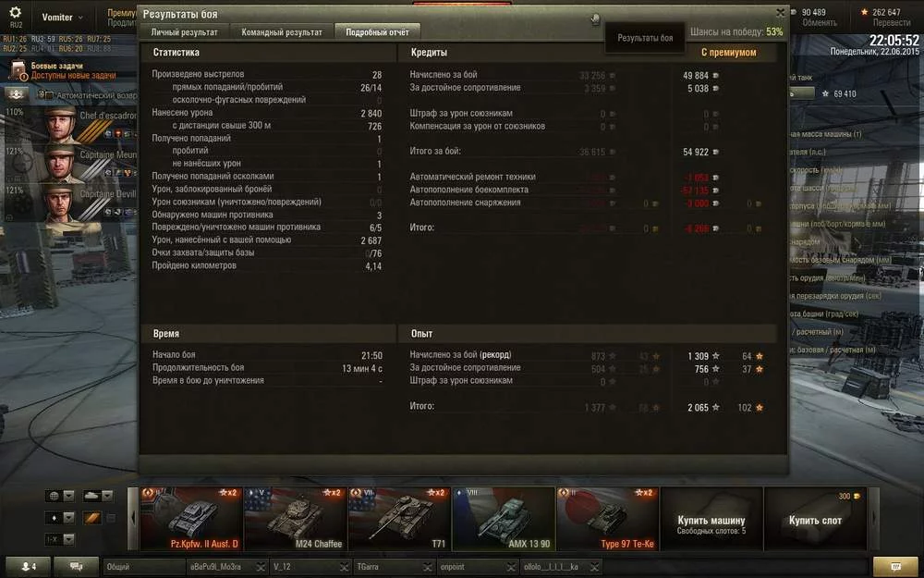Screen dimensions: 924x578
Task: Click the crew barracks button above crew
Action: 17,94
